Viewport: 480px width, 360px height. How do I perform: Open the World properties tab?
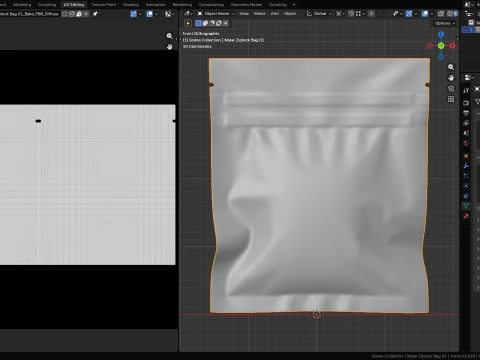click(466, 143)
